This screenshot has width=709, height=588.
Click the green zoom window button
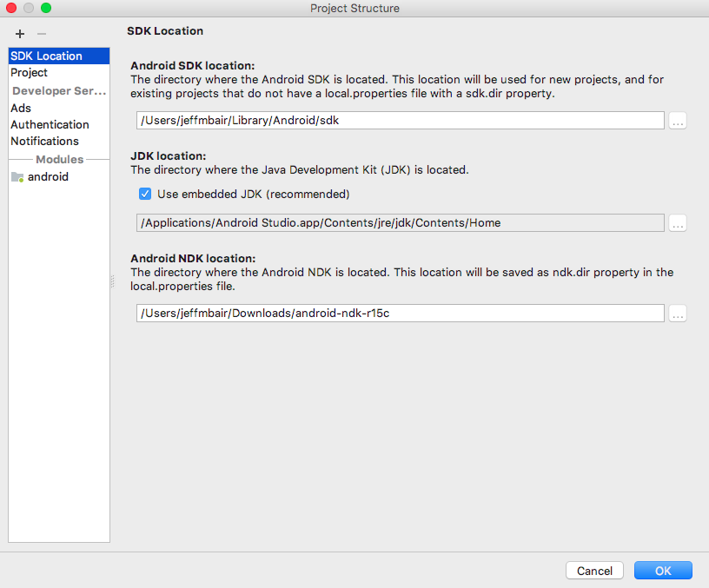coord(46,8)
